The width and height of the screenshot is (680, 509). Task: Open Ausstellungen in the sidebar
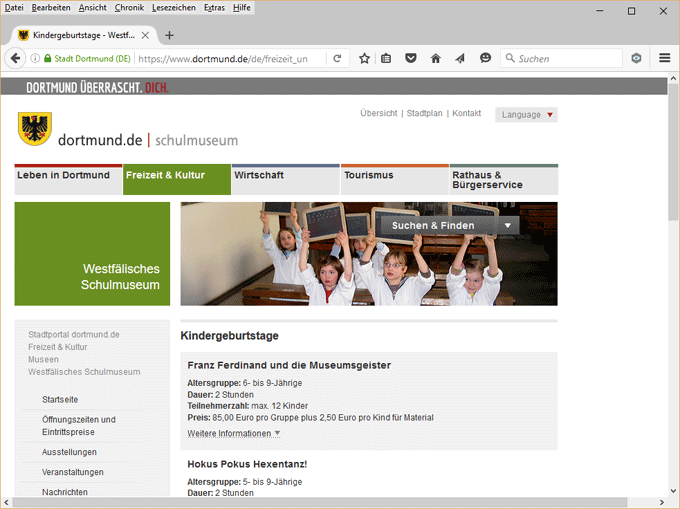pyautogui.click(x=69, y=452)
